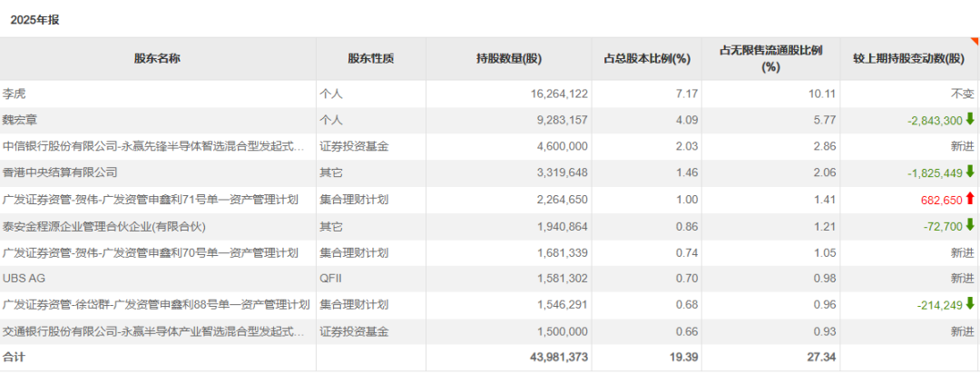Click the red change value 682,650
The height and width of the screenshot is (374, 980).
click(942, 200)
